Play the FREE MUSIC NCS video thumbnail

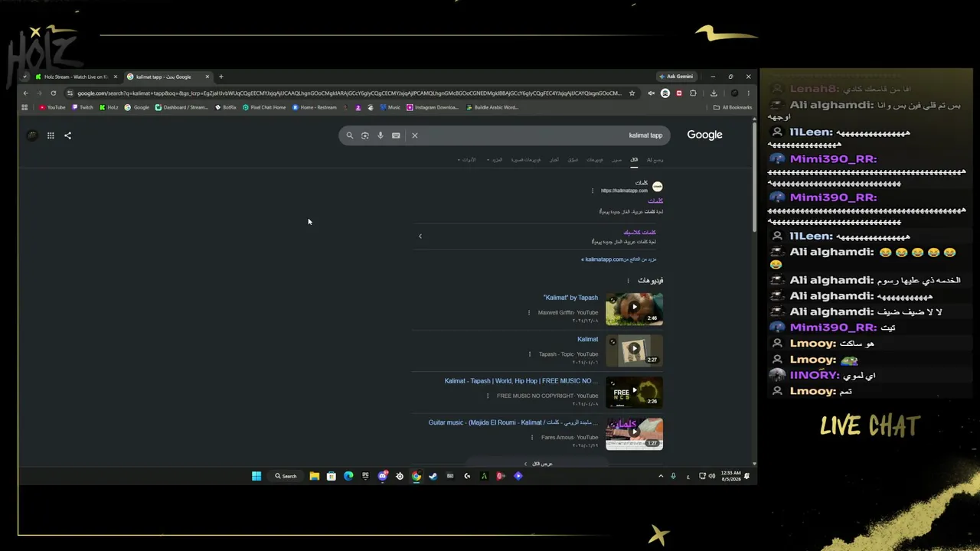[634, 392]
